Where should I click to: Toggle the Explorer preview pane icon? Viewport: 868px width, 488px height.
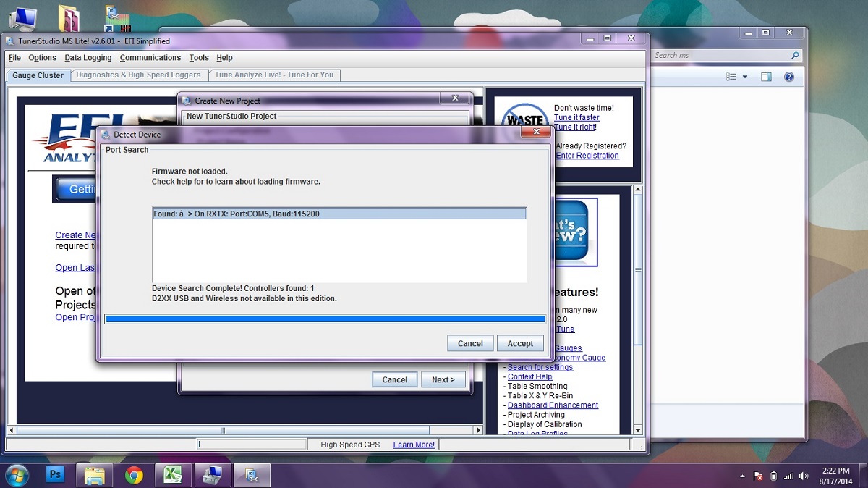766,77
